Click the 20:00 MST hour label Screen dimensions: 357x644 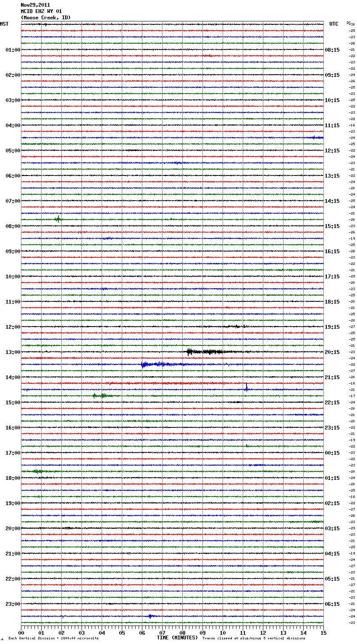tap(13, 529)
